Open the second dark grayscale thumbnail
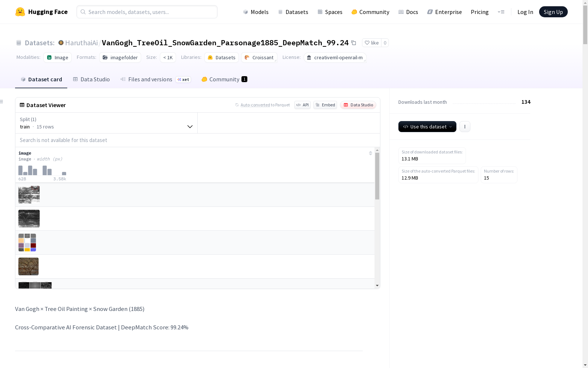588x368 pixels. pyautogui.click(x=29, y=219)
